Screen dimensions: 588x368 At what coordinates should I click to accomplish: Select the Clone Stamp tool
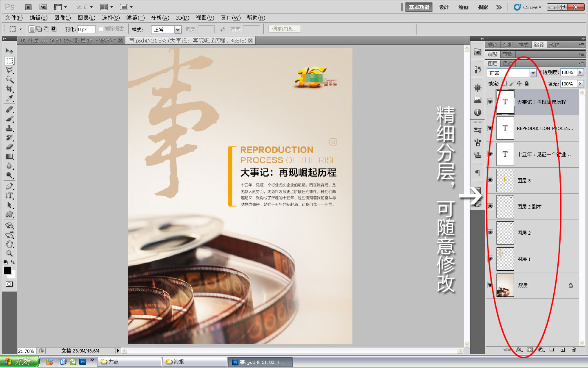(9, 128)
